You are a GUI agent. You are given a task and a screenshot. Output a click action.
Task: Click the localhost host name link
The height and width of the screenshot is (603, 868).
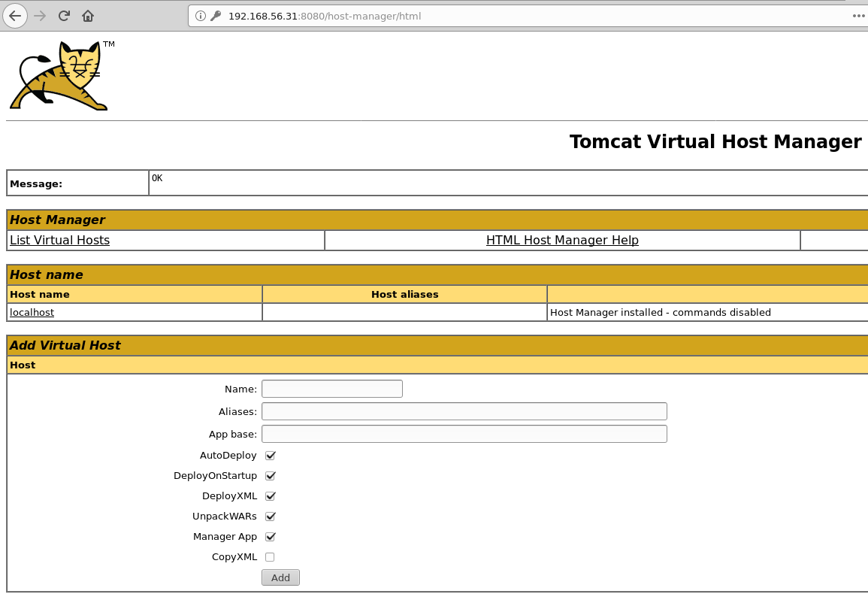pos(32,312)
